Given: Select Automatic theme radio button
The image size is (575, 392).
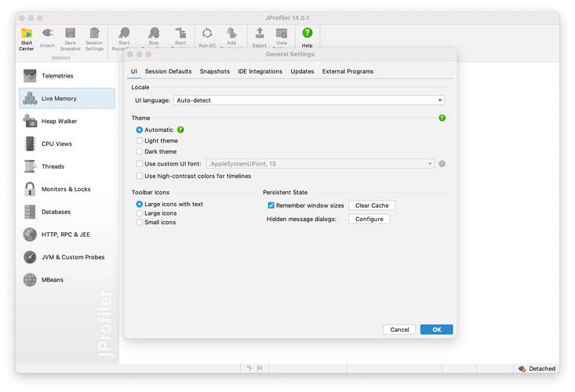Looking at the screenshot, I should [140, 129].
